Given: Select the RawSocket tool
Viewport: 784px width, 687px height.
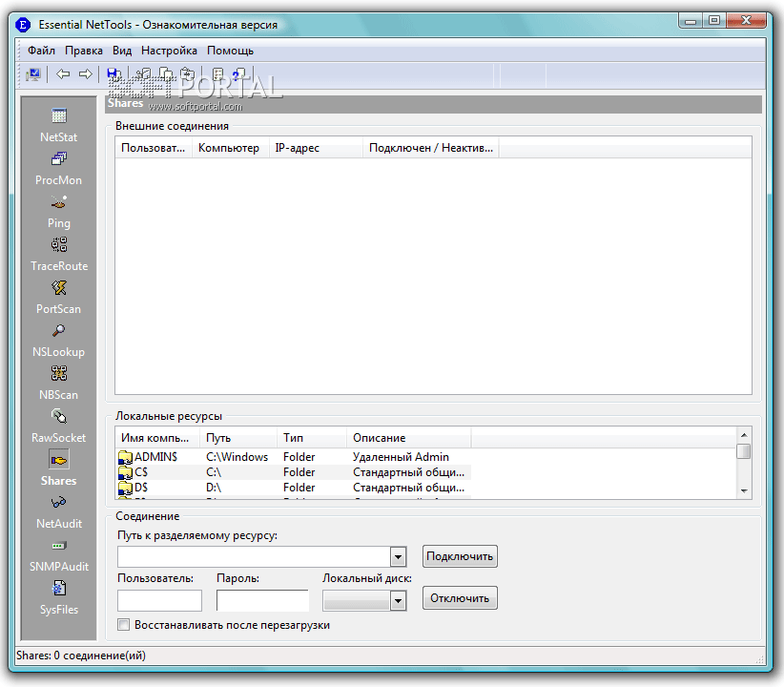Looking at the screenshot, I should (58, 427).
